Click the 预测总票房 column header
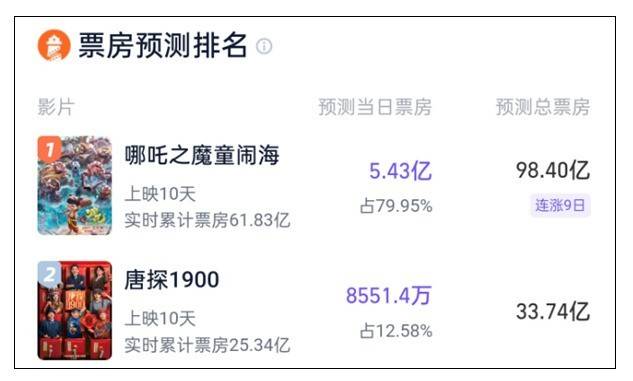The image size is (633, 381). tap(543, 107)
